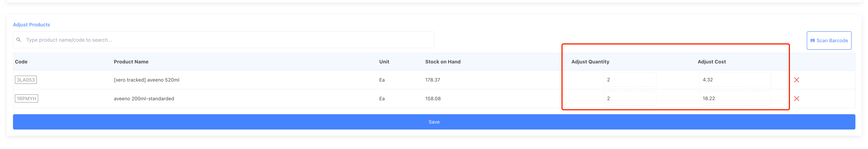Click unit Ea in the 3LA053 row

coord(382,80)
